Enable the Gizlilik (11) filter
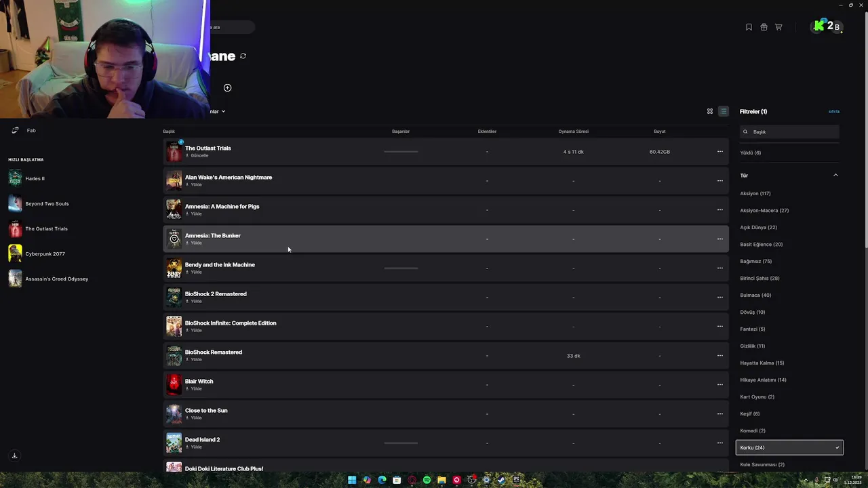The image size is (868, 488). click(x=753, y=346)
